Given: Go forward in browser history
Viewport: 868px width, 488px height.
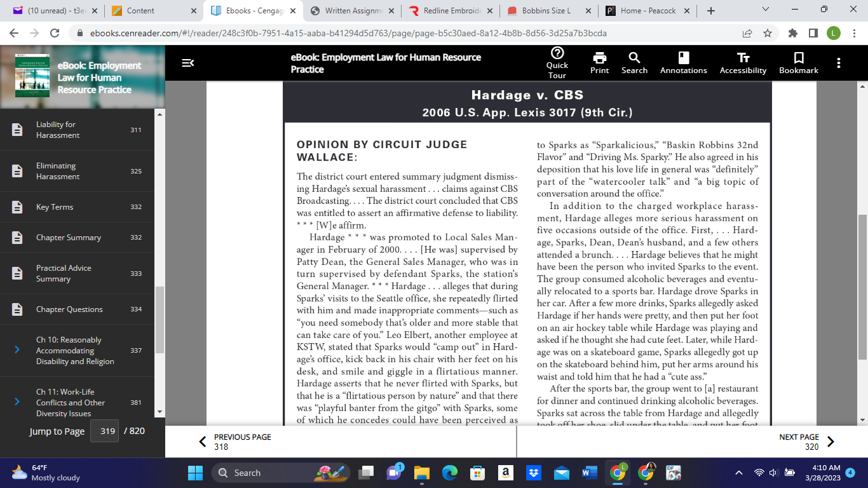Looking at the screenshot, I should [x=34, y=33].
